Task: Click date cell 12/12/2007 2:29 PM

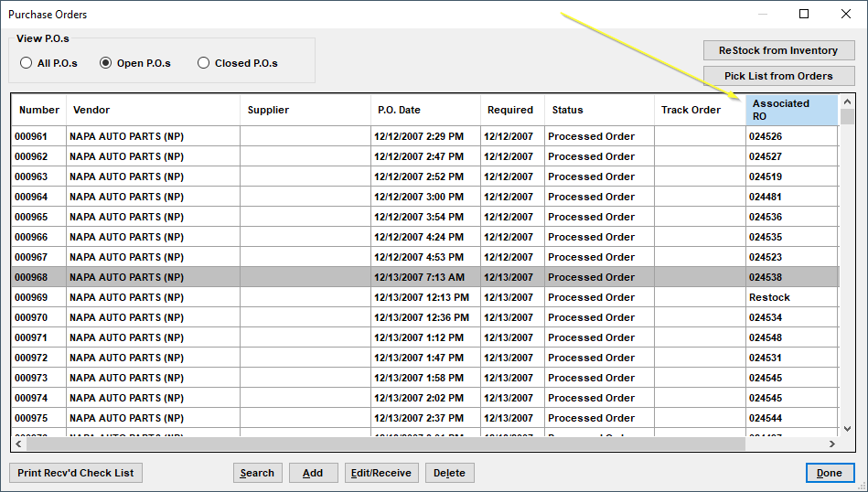Action: (425, 136)
